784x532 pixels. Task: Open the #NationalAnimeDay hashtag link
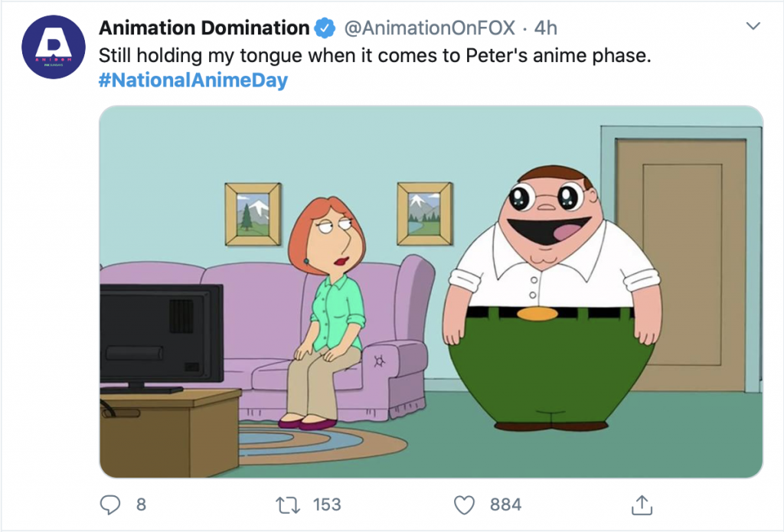[194, 80]
